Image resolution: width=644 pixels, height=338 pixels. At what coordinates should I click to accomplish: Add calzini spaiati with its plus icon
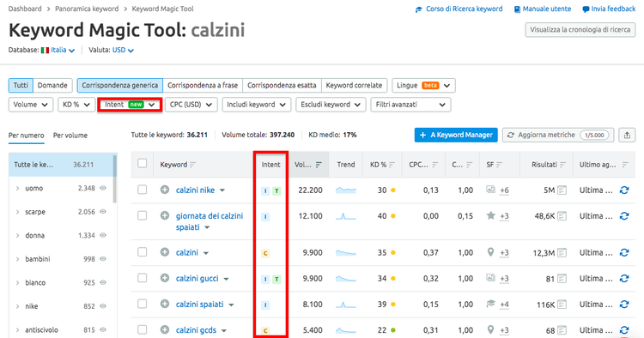165,304
